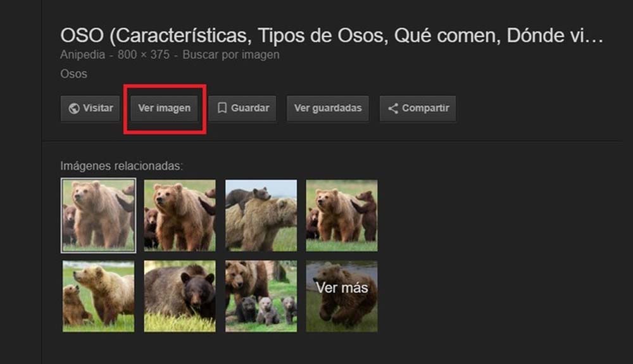
Task: Open the OSO Características title link
Action: pyautogui.click(x=332, y=35)
